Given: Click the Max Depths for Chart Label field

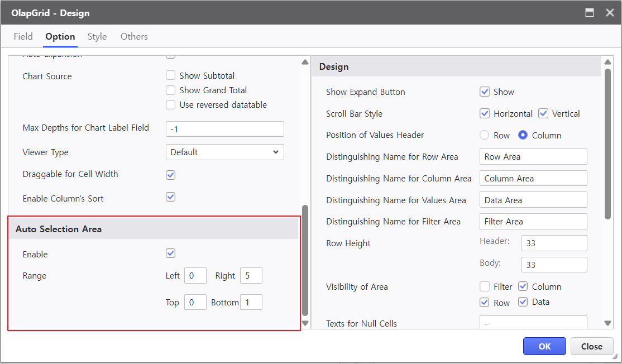Looking at the screenshot, I should tap(225, 129).
